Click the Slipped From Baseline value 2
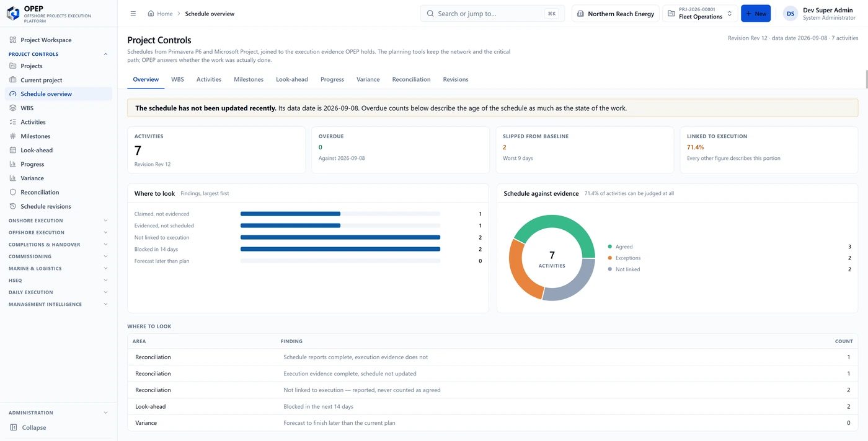This screenshot has height=441, width=868. (505, 147)
